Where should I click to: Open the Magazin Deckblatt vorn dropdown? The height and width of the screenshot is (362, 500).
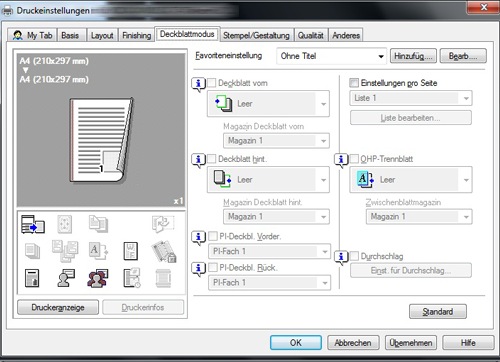click(276, 141)
